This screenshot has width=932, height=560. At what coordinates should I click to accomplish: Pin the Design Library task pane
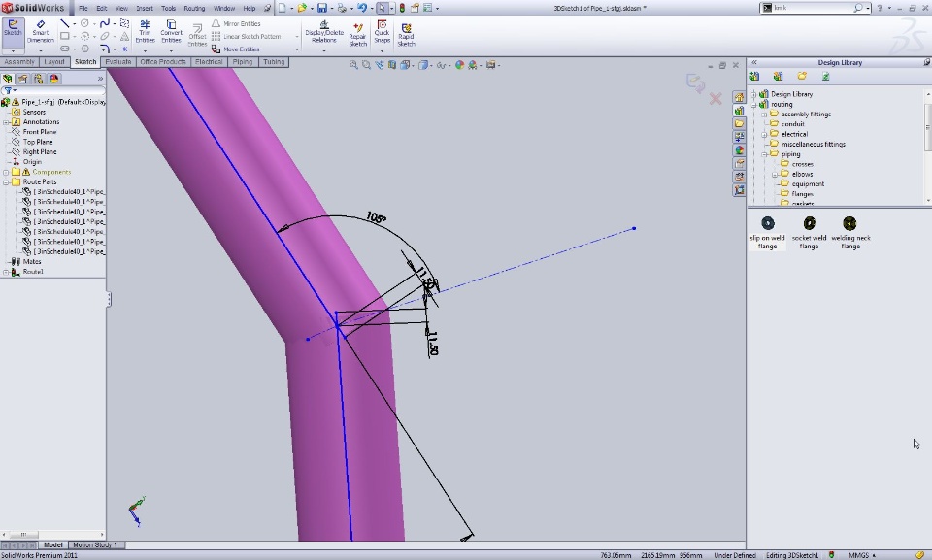tap(926, 62)
